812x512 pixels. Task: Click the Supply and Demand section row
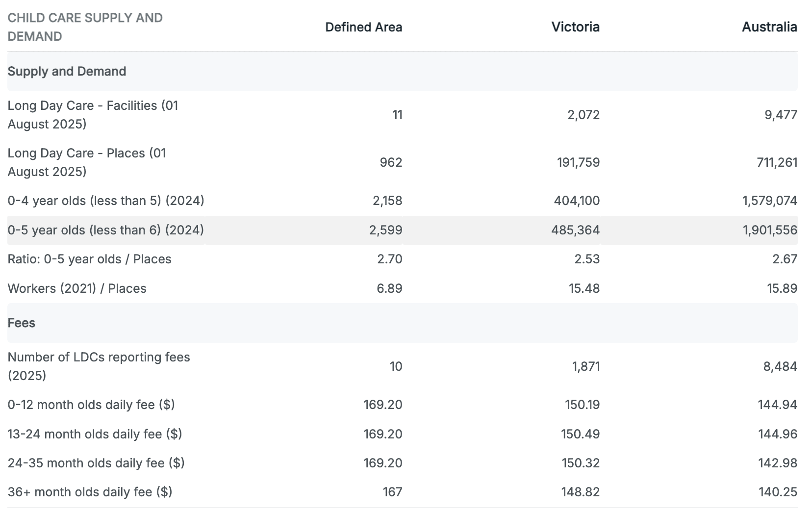[x=67, y=72]
